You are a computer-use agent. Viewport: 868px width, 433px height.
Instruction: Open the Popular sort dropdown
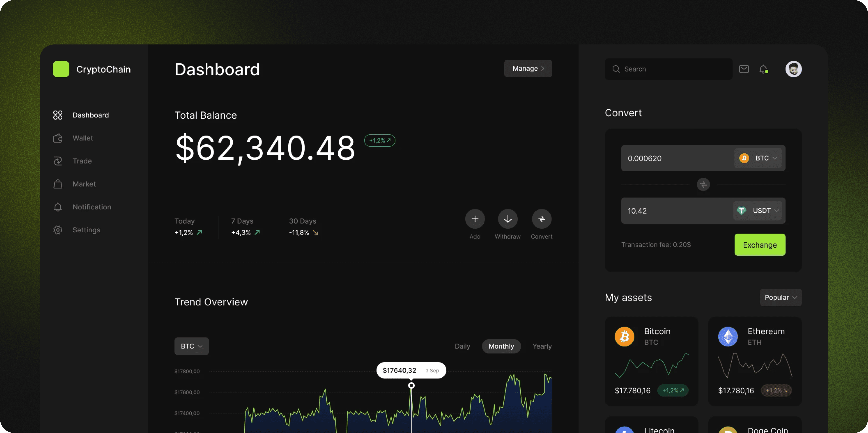pyautogui.click(x=780, y=297)
